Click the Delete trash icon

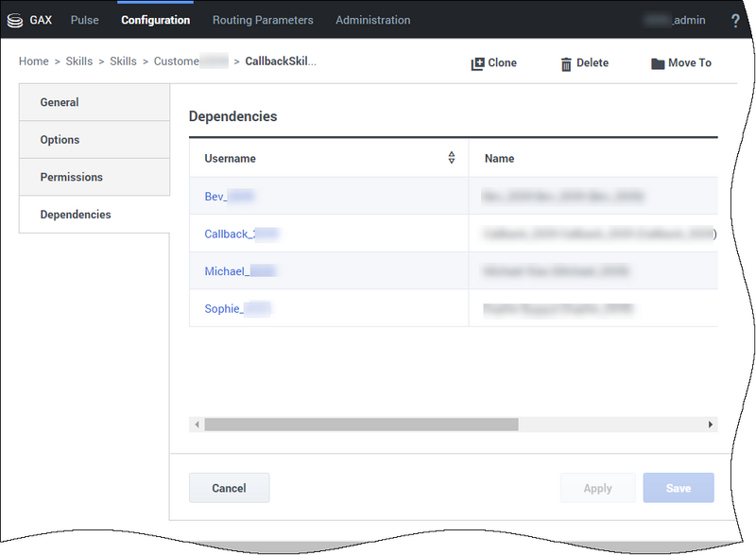pyautogui.click(x=566, y=63)
